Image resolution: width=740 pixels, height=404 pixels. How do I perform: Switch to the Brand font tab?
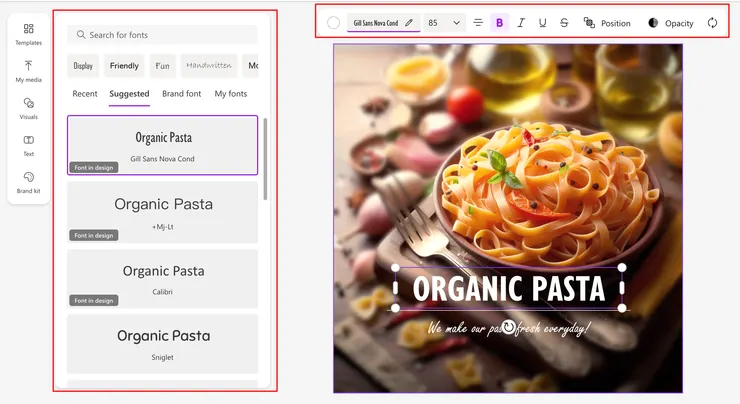(x=182, y=93)
